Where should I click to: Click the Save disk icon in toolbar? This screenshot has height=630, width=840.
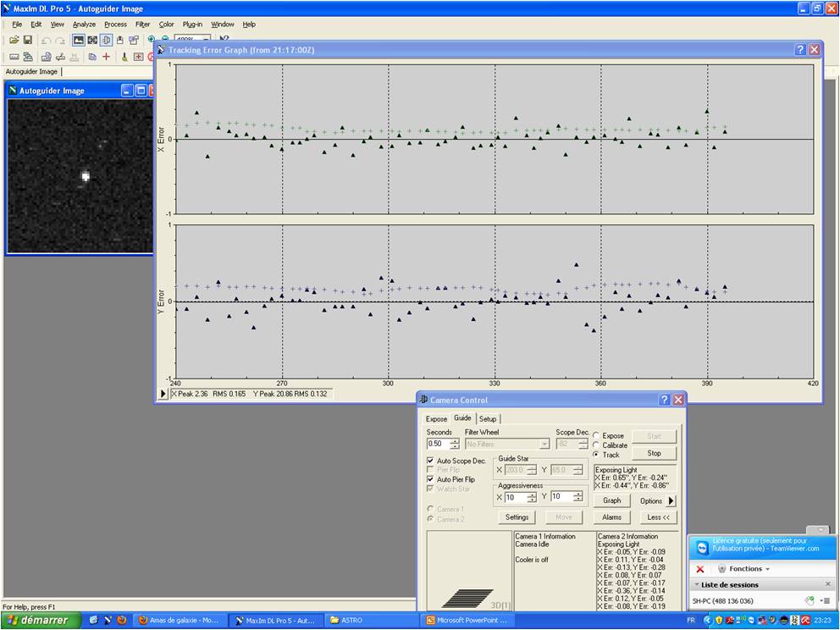(28, 40)
